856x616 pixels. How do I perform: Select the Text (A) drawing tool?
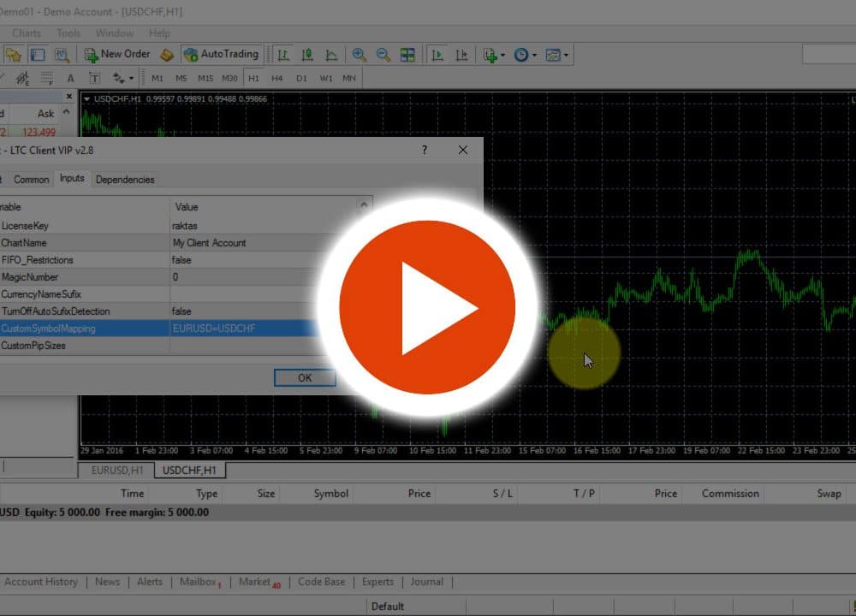point(70,78)
